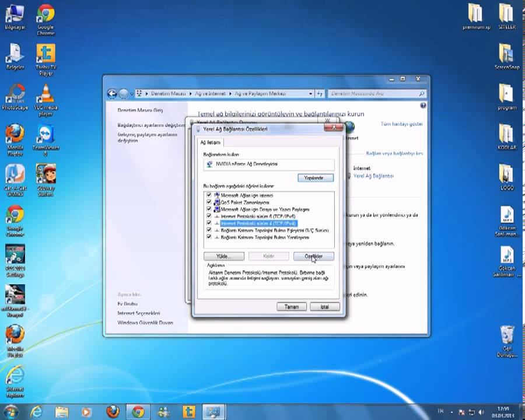Open the Bilgisayar desktop icon

pos(15,17)
